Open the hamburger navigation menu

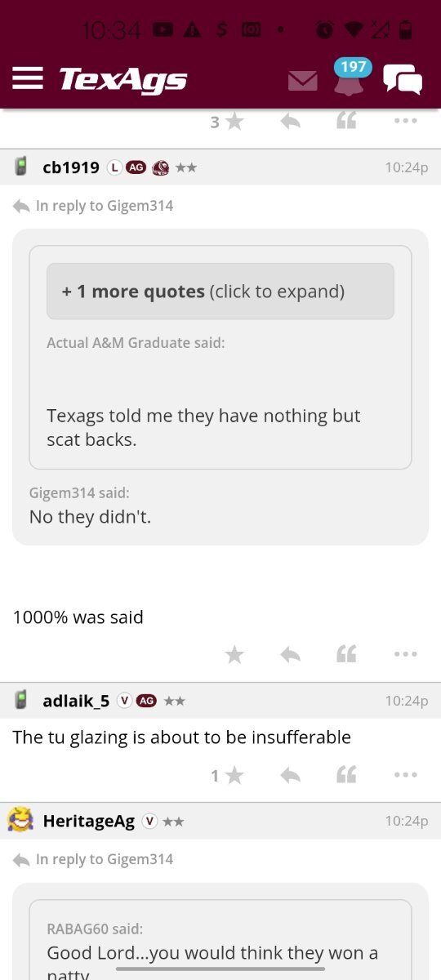[x=27, y=78]
